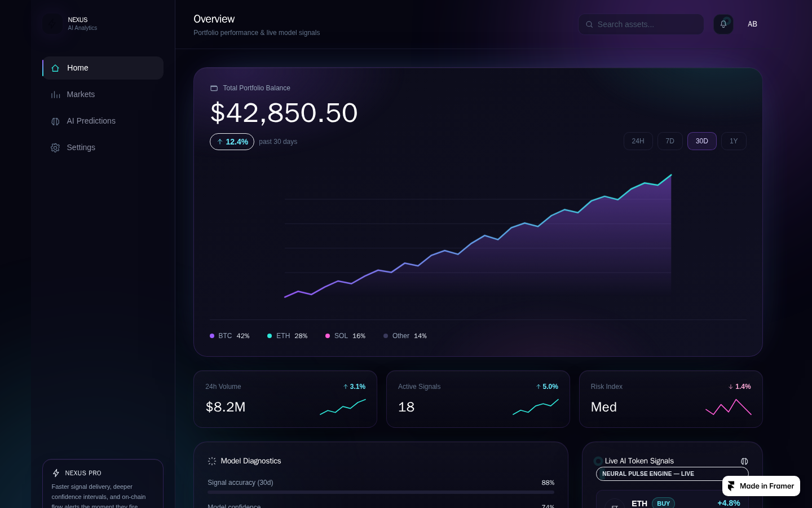Click the wallet icon beside Total Portfolio Balance
This screenshot has height=508, width=812.
pyautogui.click(x=214, y=88)
